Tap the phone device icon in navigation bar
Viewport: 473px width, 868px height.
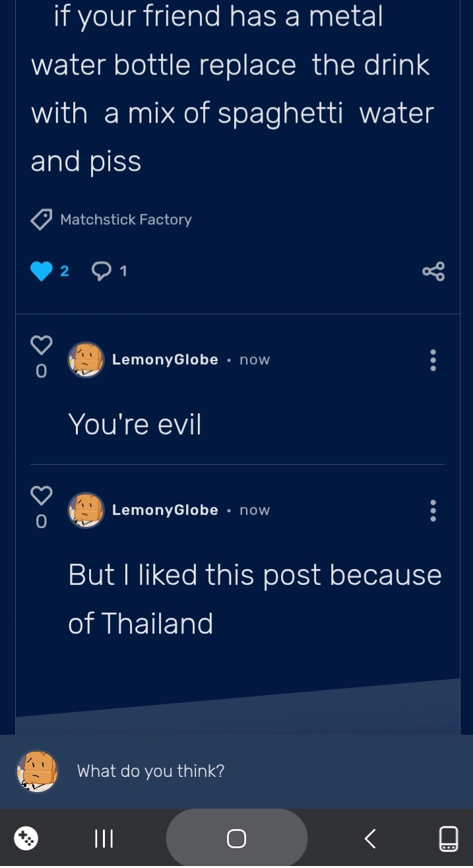click(449, 839)
